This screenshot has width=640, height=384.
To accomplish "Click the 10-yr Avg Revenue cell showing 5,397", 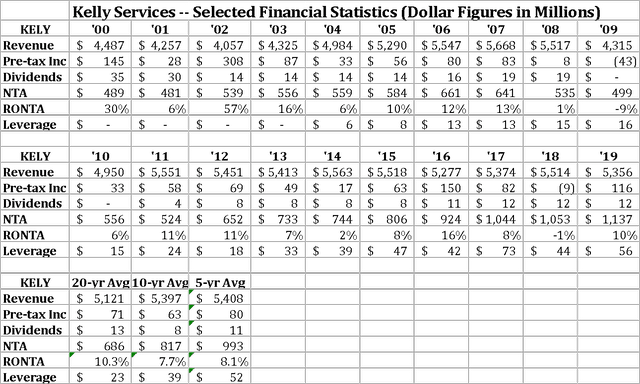I will 160,298.
